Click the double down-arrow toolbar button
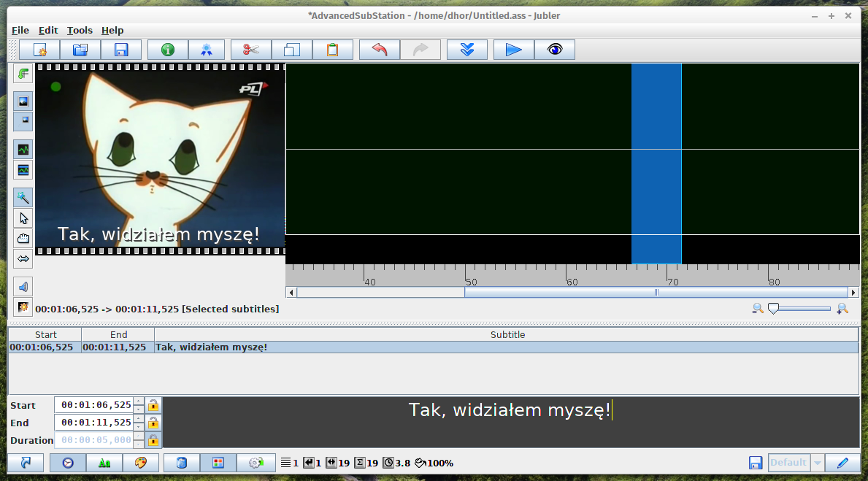Screen dimensions: 868x481 467,50
